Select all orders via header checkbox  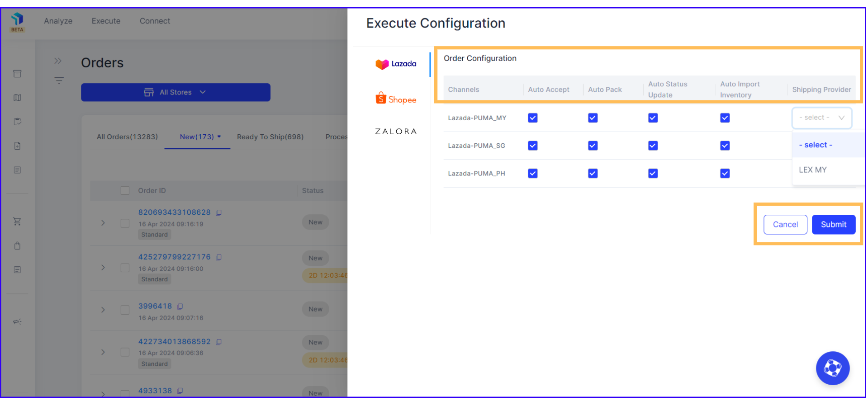point(125,191)
